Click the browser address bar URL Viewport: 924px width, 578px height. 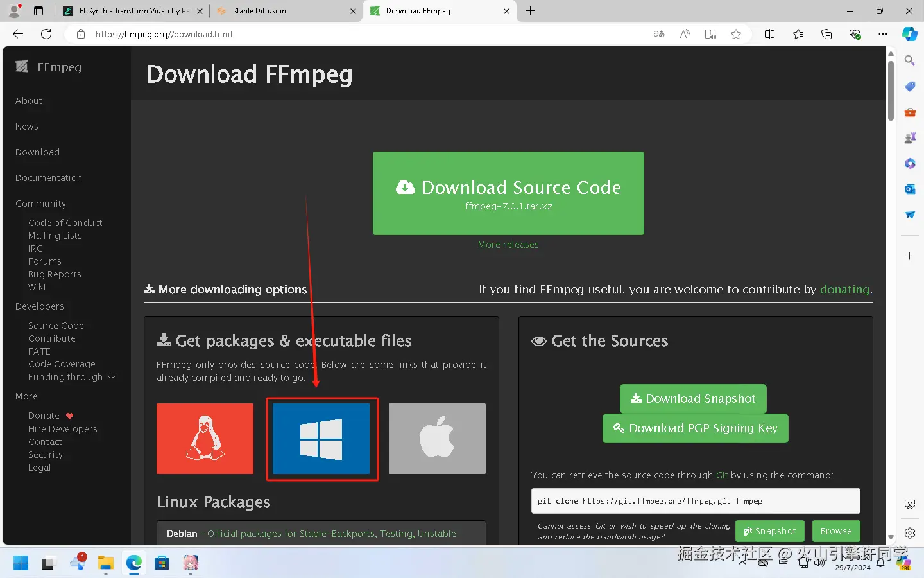click(164, 34)
